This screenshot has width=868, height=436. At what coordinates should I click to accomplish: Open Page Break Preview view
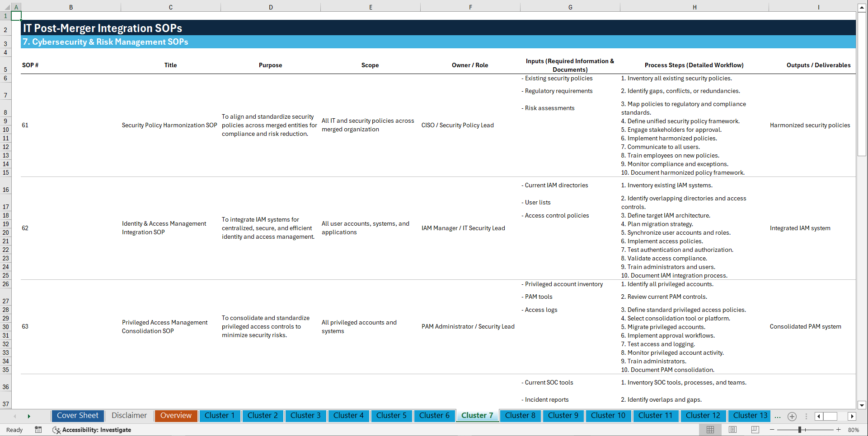coord(754,430)
